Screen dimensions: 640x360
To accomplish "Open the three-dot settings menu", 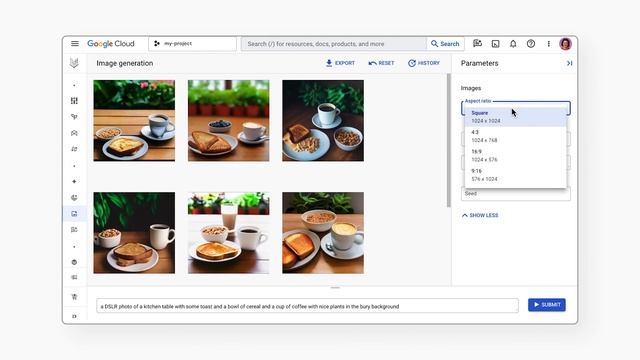I will click(x=549, y=44).
